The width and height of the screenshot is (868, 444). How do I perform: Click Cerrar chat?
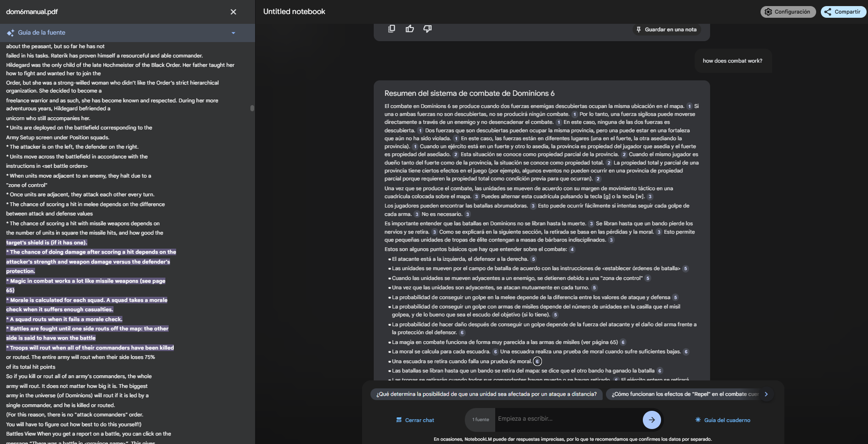[415, 420]
